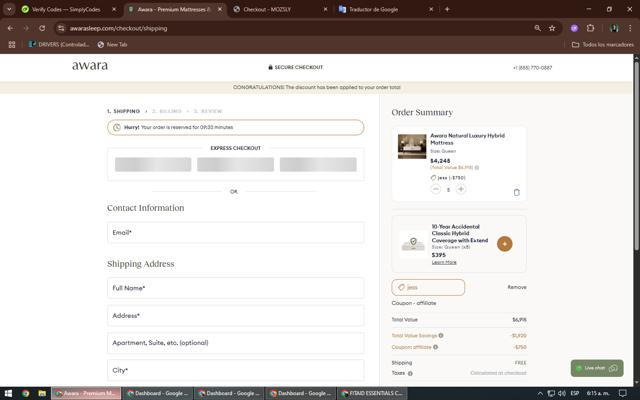Open the Windows notification center icon
The image size is (640, 400).
click(x=623, y=393)
